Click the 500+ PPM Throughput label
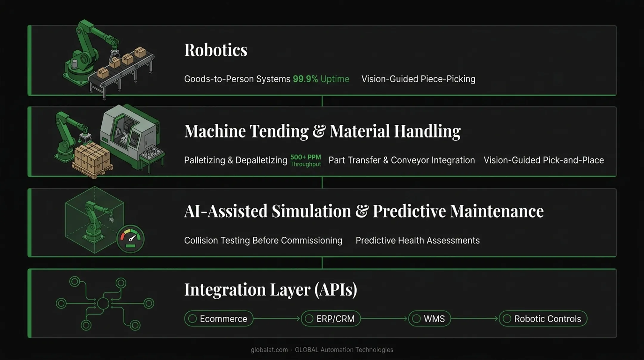Screen dimensions: 644x360 point(306,161)
